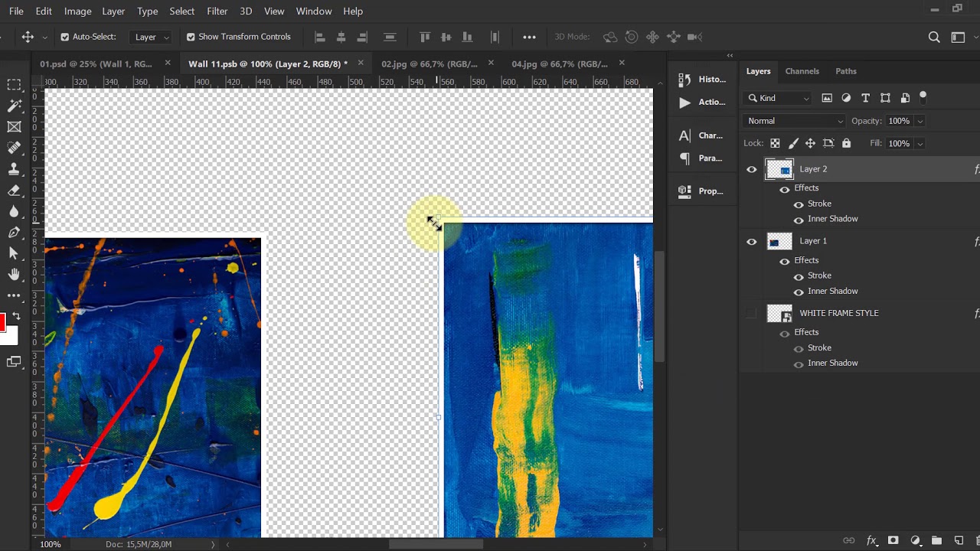Toggle layer filtering switch on/off

[923, 96]
